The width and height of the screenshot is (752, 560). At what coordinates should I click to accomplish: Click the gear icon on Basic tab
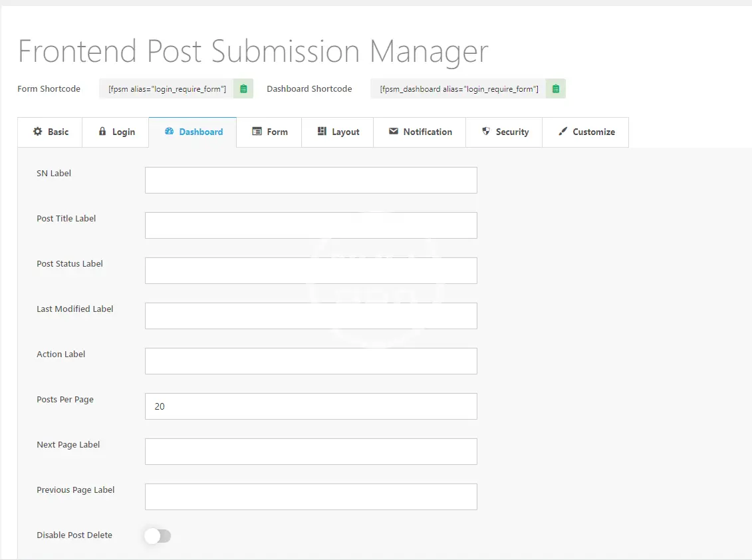click(38, 132)
